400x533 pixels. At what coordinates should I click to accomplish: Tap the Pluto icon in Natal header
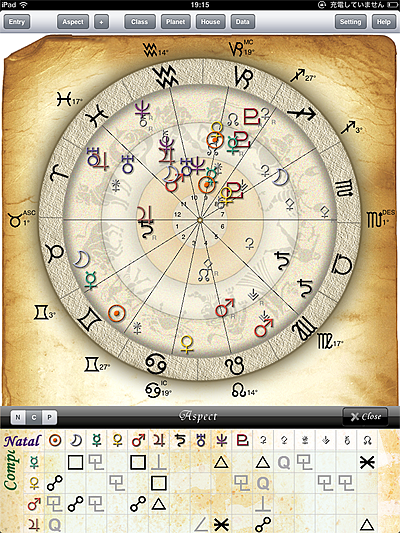click(x=243, y=441)
